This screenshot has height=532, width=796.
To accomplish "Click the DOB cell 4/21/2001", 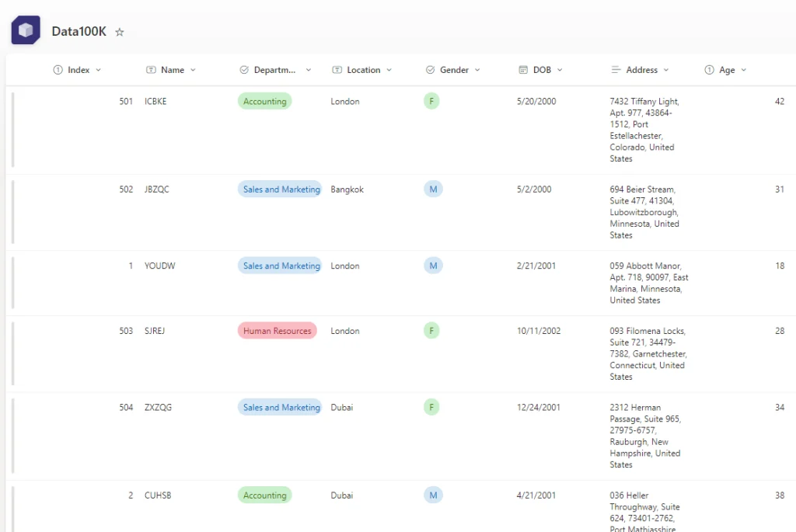I will (x=536, y=495).
